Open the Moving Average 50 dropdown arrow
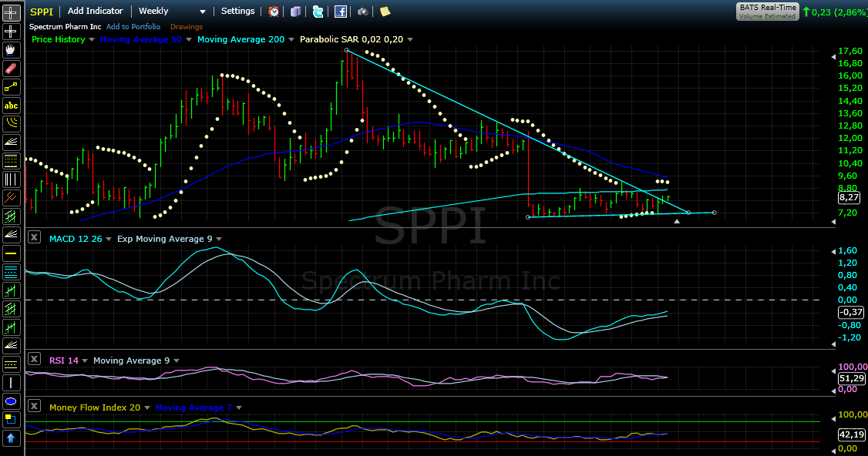The height and width of the screenshot is (456, 868). 189,40
